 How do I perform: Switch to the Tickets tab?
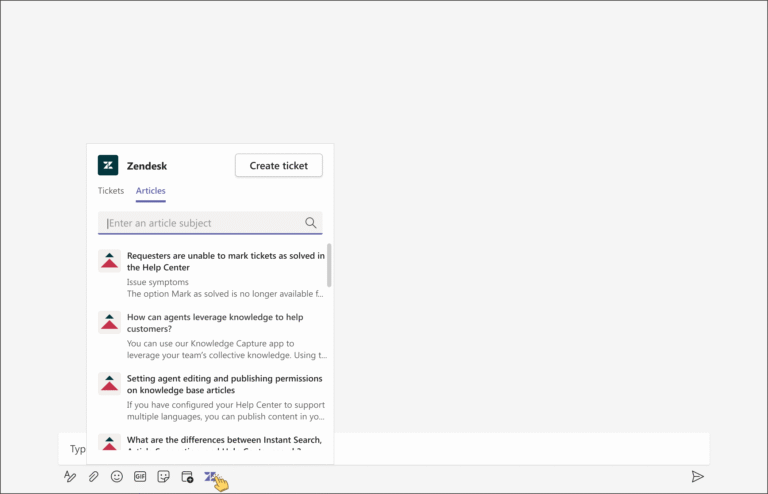point(111,190)
